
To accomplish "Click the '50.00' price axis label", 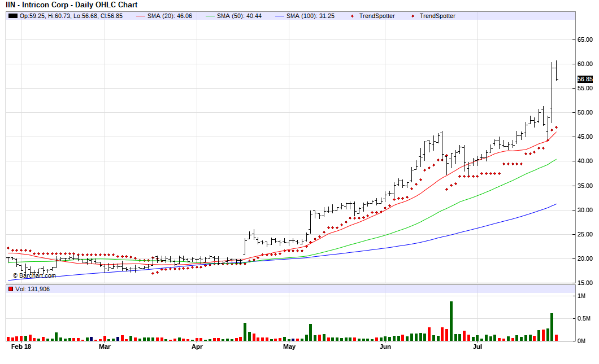I will tap(585, 112).
